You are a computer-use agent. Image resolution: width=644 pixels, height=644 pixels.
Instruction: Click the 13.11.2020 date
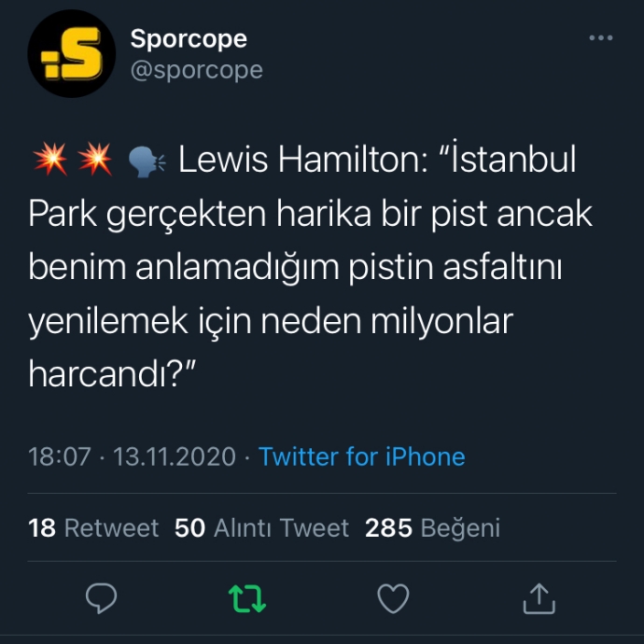point(175,456)
